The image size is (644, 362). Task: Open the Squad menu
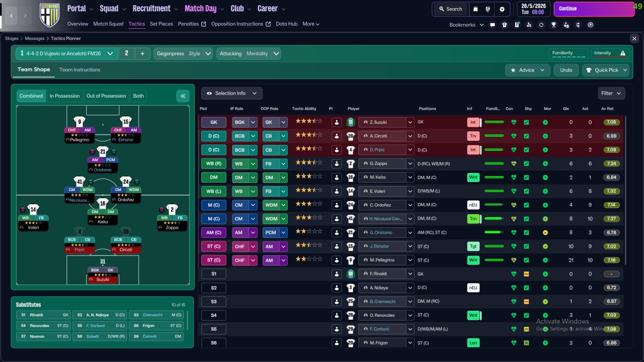[113, 9]
